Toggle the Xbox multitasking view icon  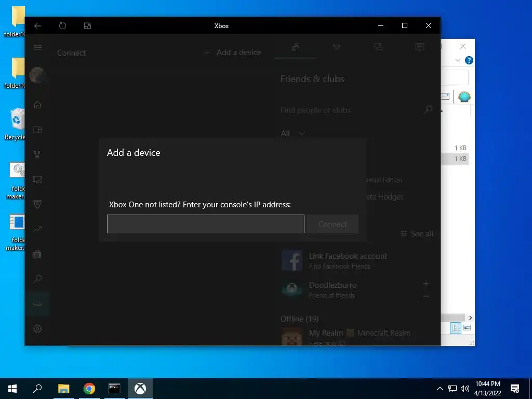tap(87, 26)
